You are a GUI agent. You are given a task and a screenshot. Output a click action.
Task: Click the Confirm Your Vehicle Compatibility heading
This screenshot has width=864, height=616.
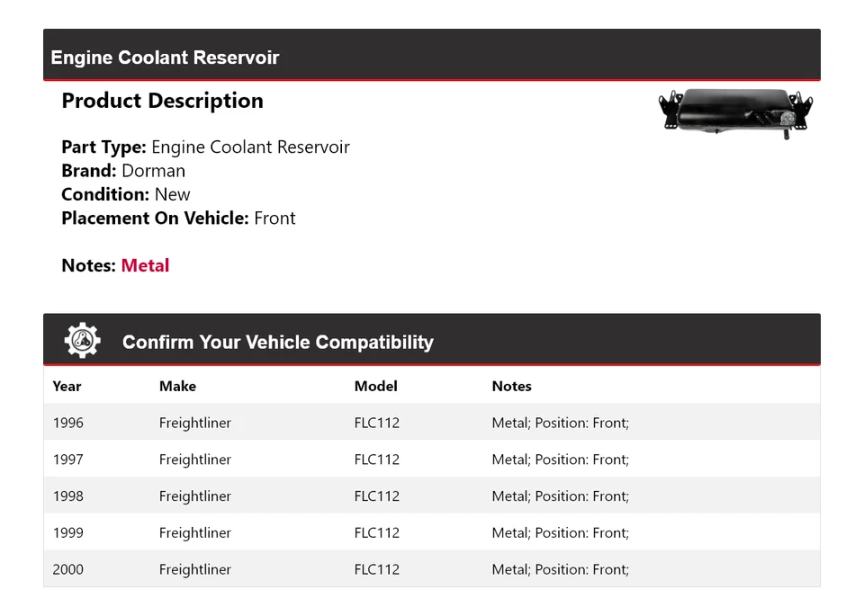(x=277, y=343)
